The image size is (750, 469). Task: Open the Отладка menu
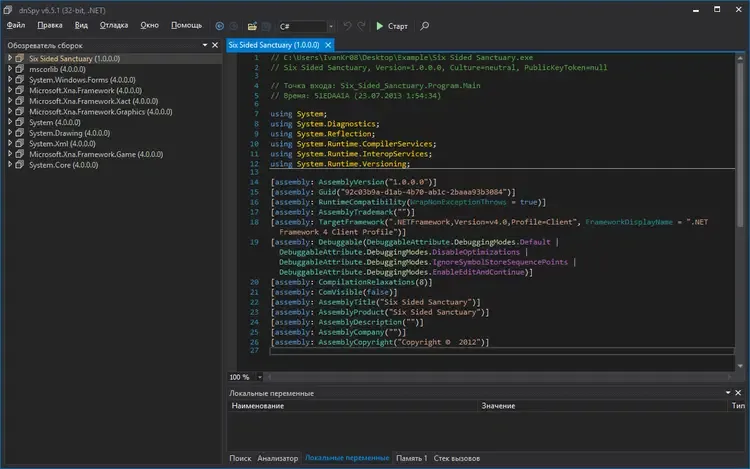click(x=114, y=25)
